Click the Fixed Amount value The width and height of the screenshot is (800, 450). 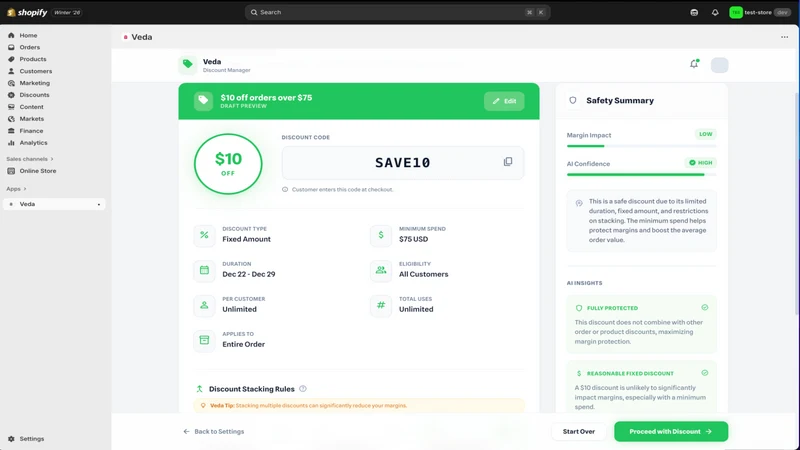tap(246, 239)
